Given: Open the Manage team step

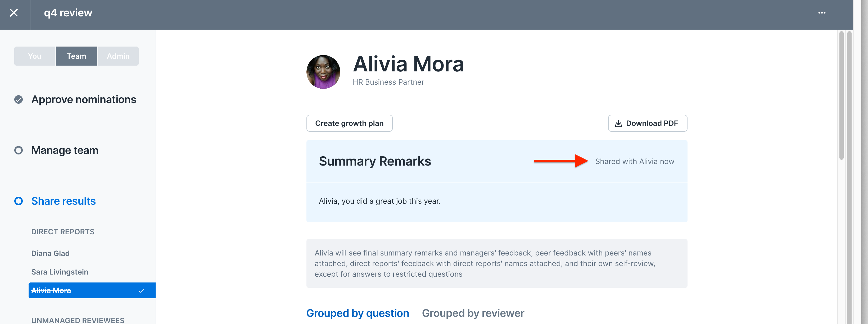Looking at the screenshot, I should tap(65, 150).
